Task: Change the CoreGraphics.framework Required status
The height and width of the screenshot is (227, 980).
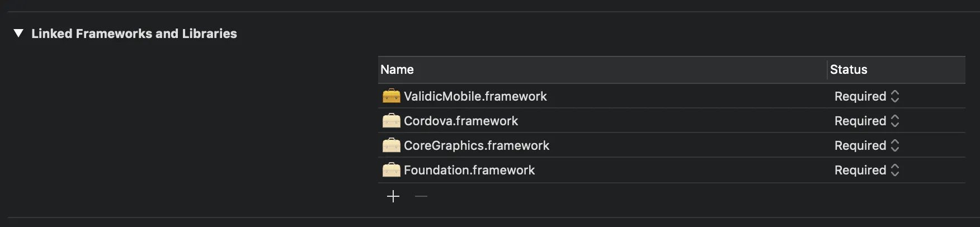Action: (866, 145)
